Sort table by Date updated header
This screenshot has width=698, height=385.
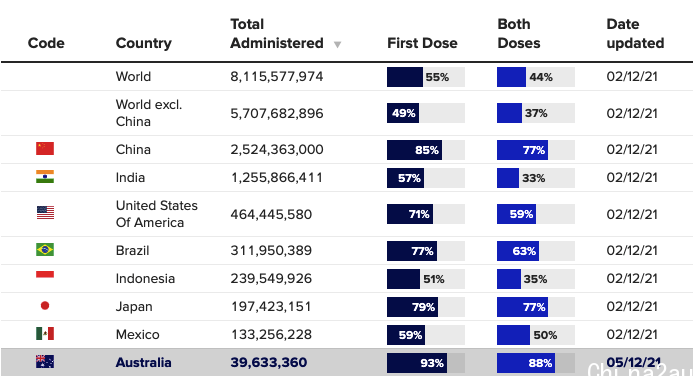click(x=635, y=33)
